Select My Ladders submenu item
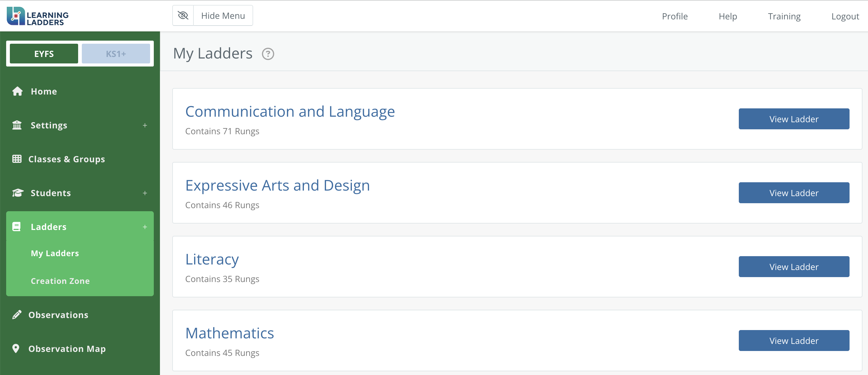Viewport: 868px width, 375px height. pyautogui.click(x=54, y=253)
